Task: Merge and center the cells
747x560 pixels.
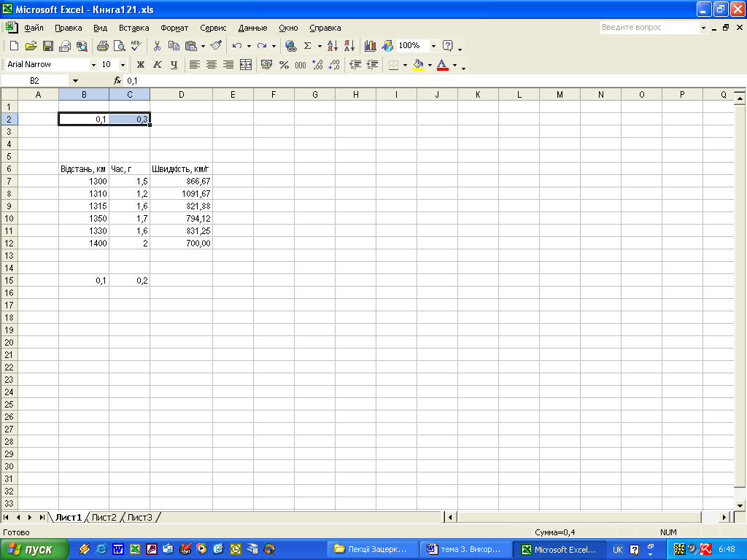Action: [246, 65]
